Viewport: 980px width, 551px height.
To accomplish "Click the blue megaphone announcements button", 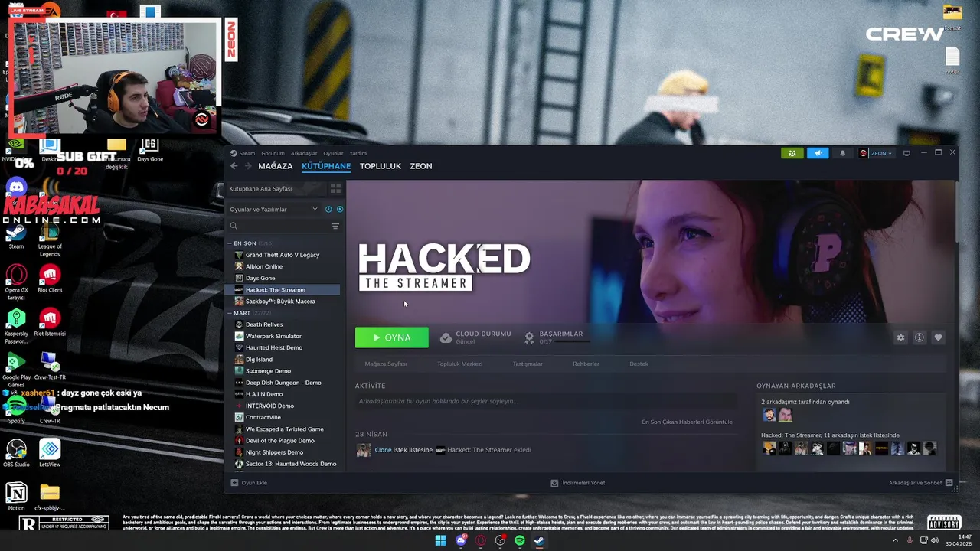I will [818, 153].
